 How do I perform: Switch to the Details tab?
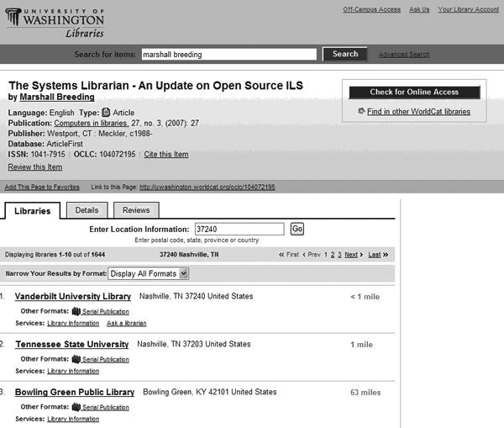(87, 210)
